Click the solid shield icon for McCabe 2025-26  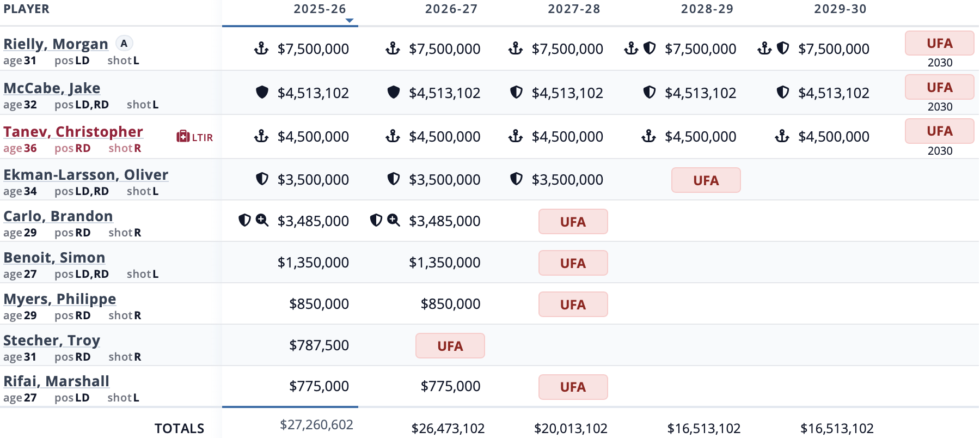[262, 93]
